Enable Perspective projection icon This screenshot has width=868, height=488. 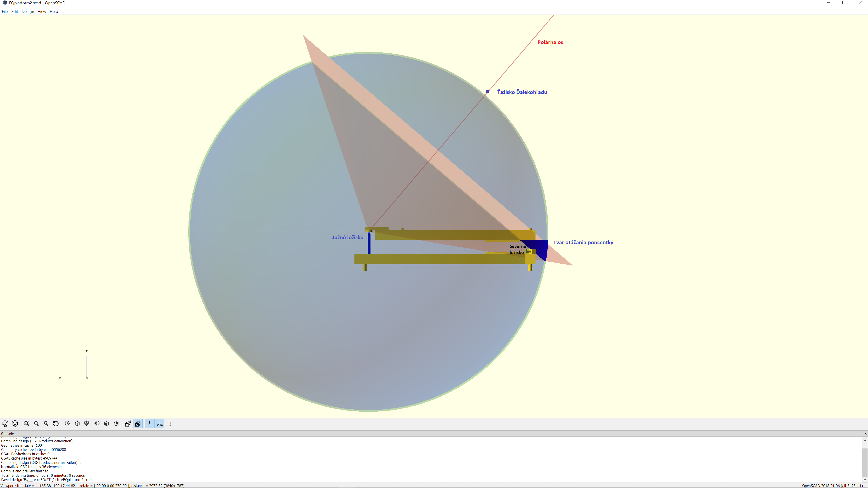click(x=128, y=424)
